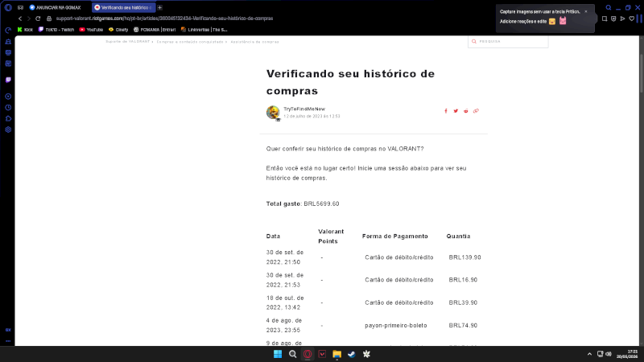Click the author's avatar thumbnail

point(273,113)
